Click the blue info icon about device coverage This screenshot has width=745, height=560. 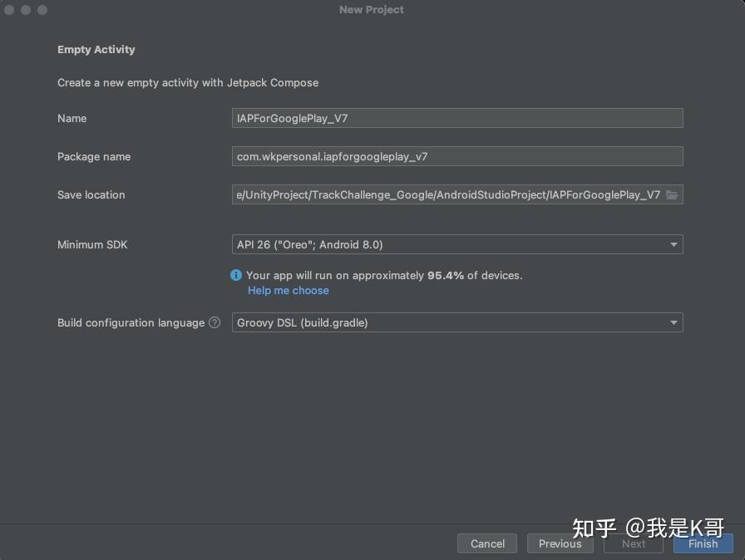tap(235, 275)
